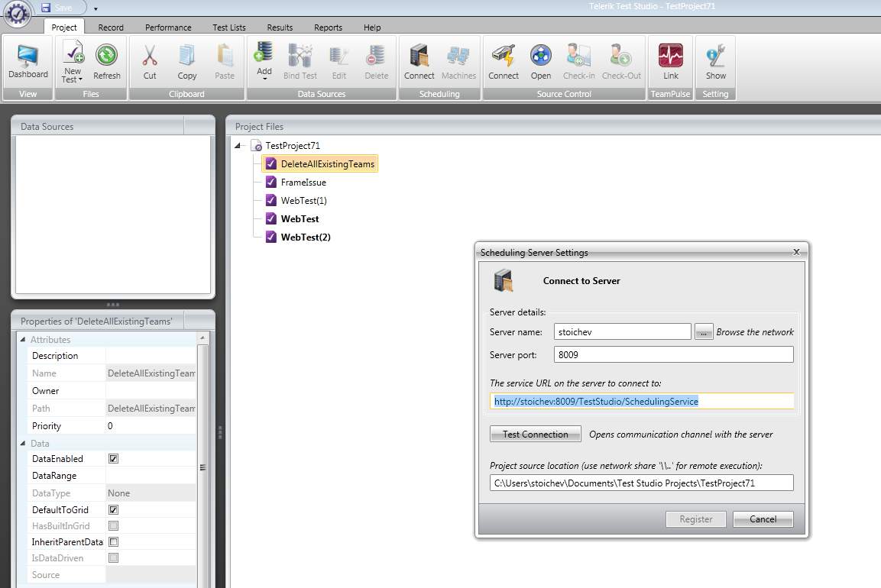Connect to the scheduling server
This screenshot has width=881, height=588.
419,61
